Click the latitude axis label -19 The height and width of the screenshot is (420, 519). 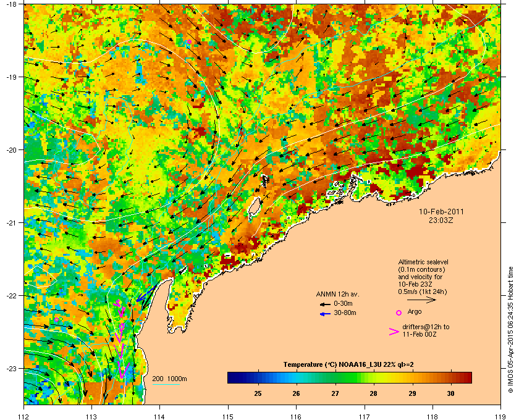click(x=11, y=77)
